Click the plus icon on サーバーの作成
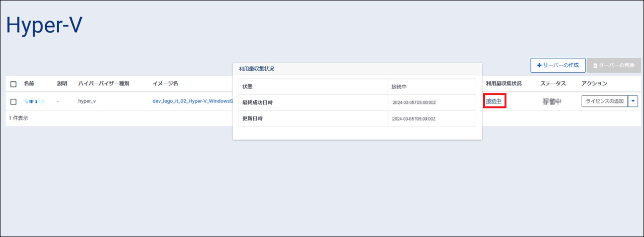This screenshot has width=644, height=237. (540, 65)
